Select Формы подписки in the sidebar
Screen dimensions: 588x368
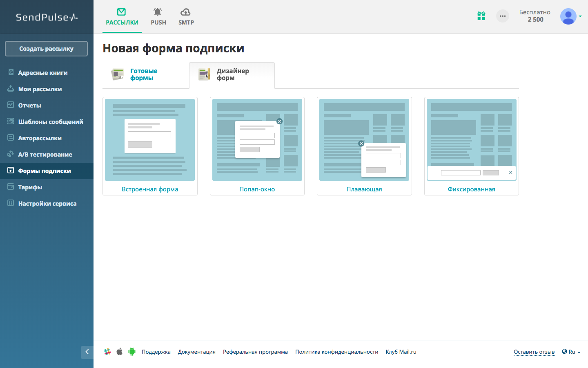45,171
